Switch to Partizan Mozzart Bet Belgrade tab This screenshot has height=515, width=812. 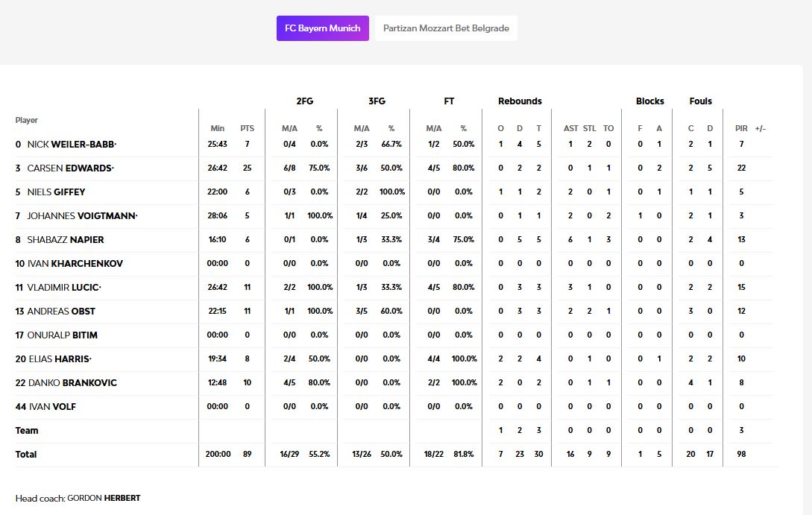[446, 28]
